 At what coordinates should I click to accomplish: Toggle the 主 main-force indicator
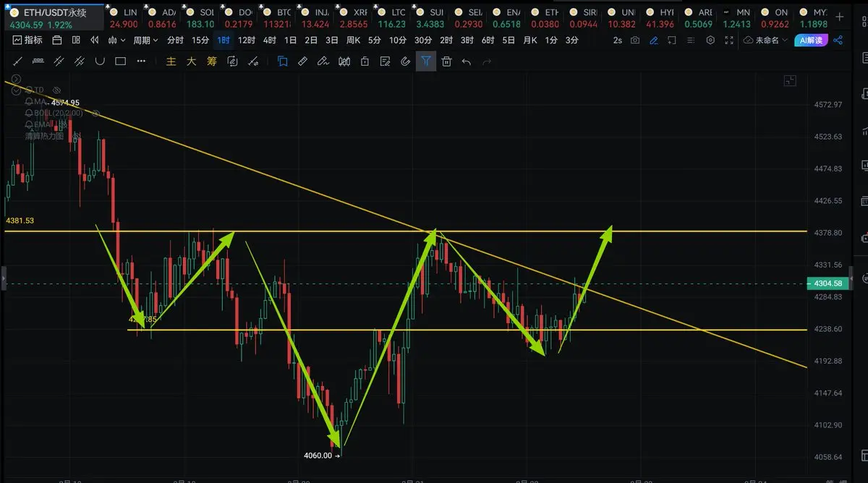[171, 61]
